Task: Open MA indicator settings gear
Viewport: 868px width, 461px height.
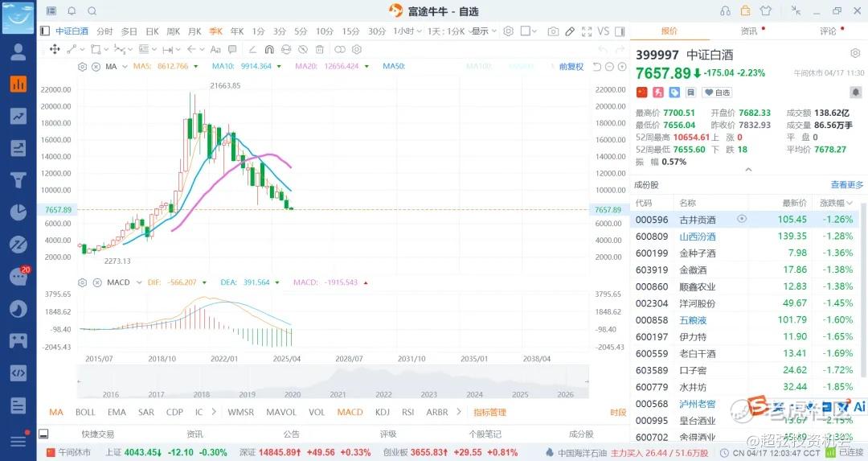Action: 83,67
